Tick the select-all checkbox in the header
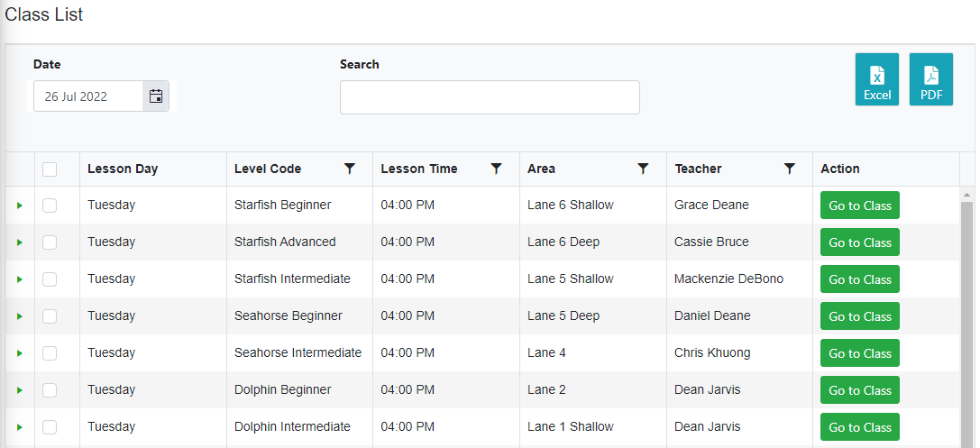 (50, 169)
